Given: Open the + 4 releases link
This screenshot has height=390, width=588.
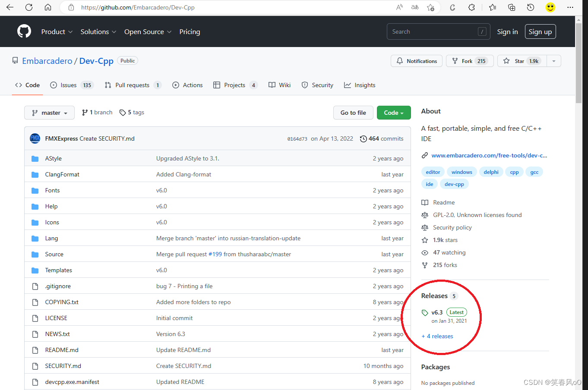Looking at the screenshot, I should [x=437, y=336].
